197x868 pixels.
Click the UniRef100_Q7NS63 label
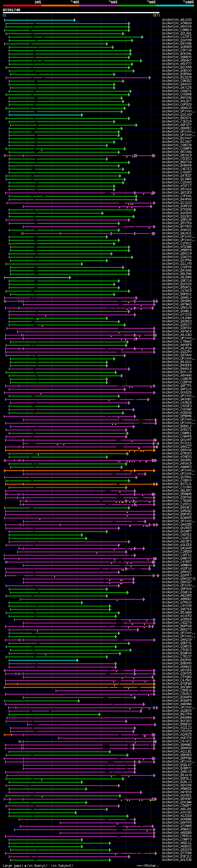pyautogui.click(x=177, y=454)
